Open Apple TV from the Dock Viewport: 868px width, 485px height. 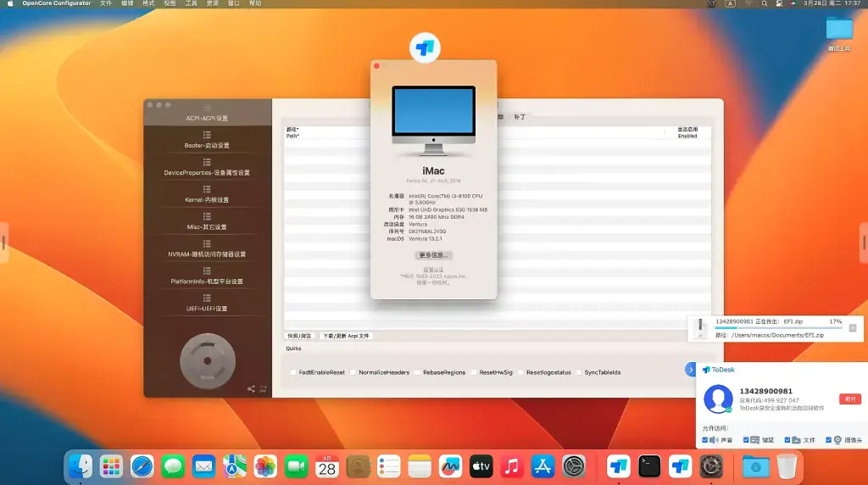[481, 466]
